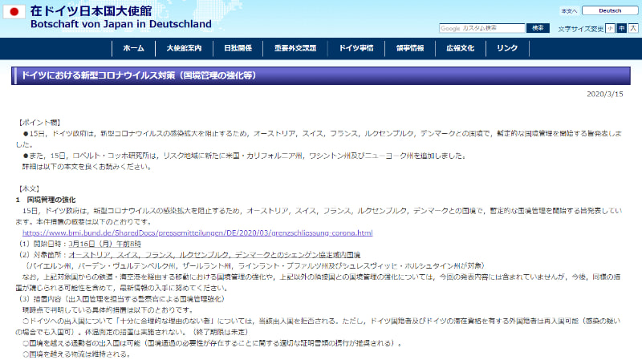The width and height of the screenshot is (642, 364).
Task: Open the 広報文化 menu item
Action: (460, 48)
